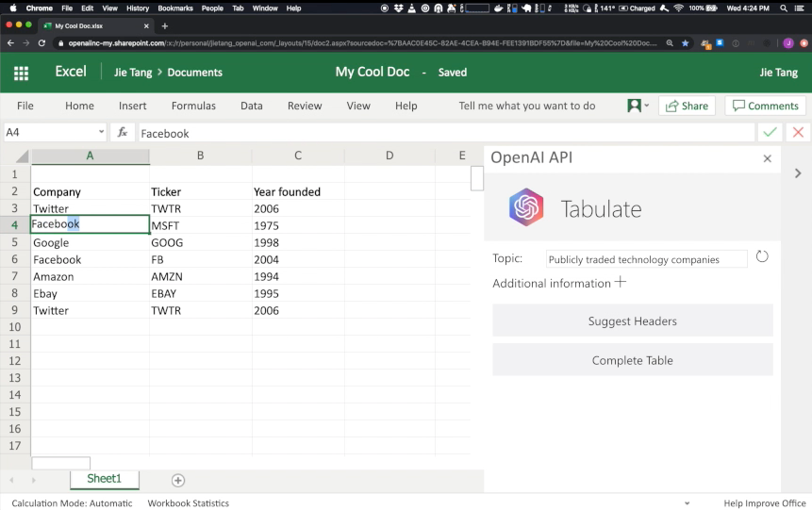812x510 pixels.
Task: Bookmark the page with Chrome's star icon
Action: coord(686,43)
